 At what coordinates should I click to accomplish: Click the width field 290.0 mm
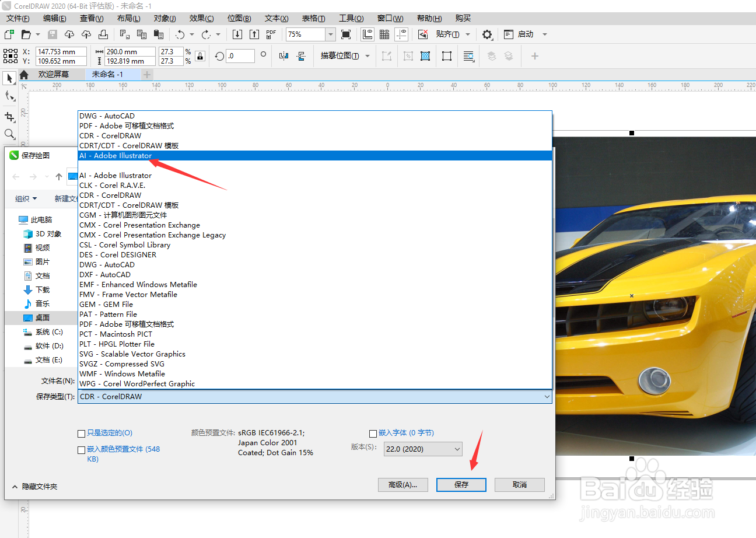[129, 51]
